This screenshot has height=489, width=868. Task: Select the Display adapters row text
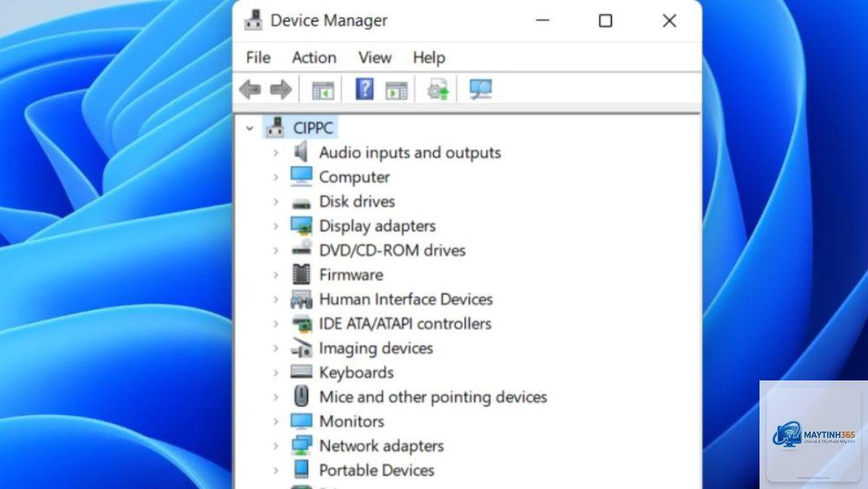pos(377,226)
